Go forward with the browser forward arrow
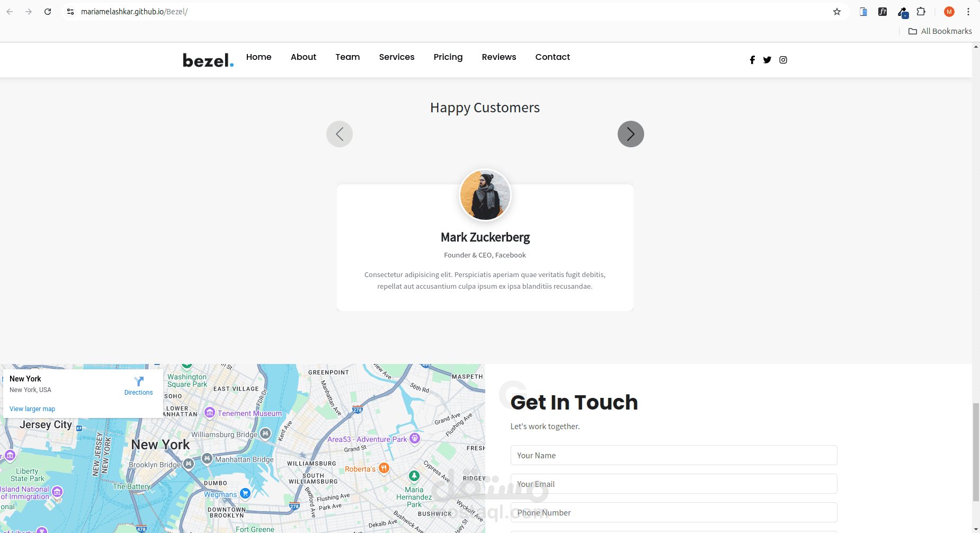 click(29, 12)
